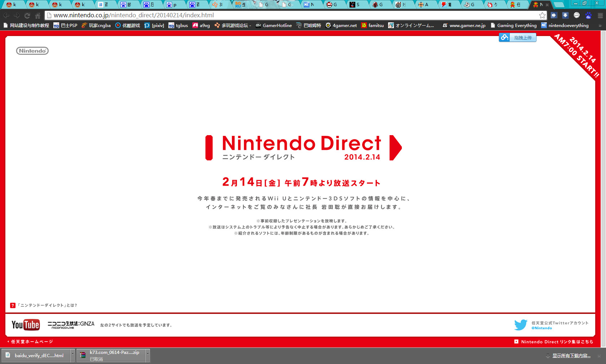
Task: Open the 多玩游戏论坛 bookmark
Action: click(233, 25)
